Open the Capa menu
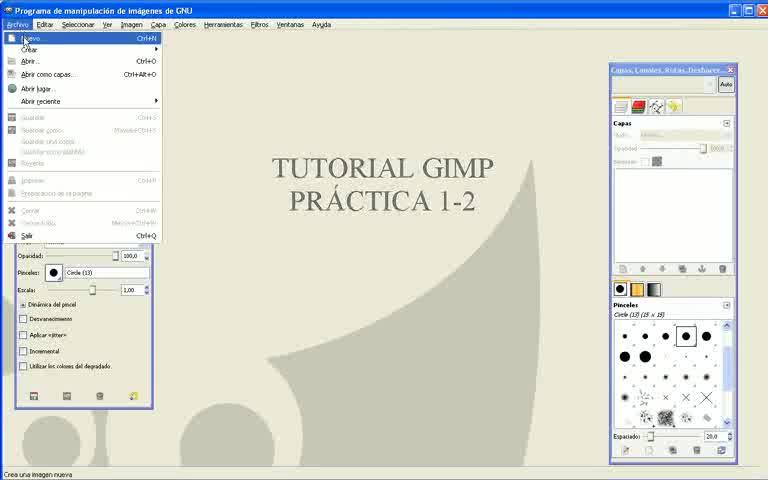The image size is (768, 480). point(158,24)
